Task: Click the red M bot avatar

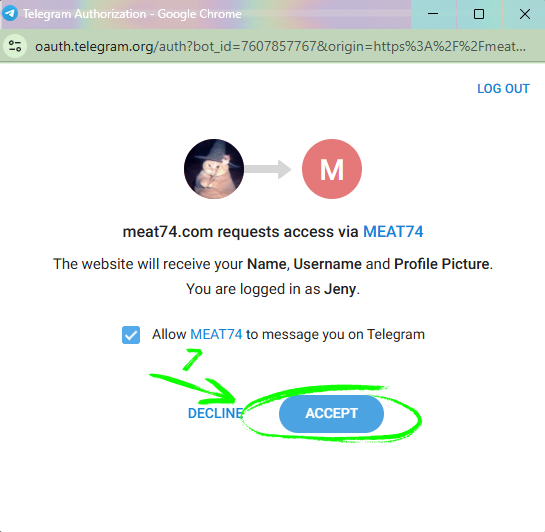Action: 332,169
